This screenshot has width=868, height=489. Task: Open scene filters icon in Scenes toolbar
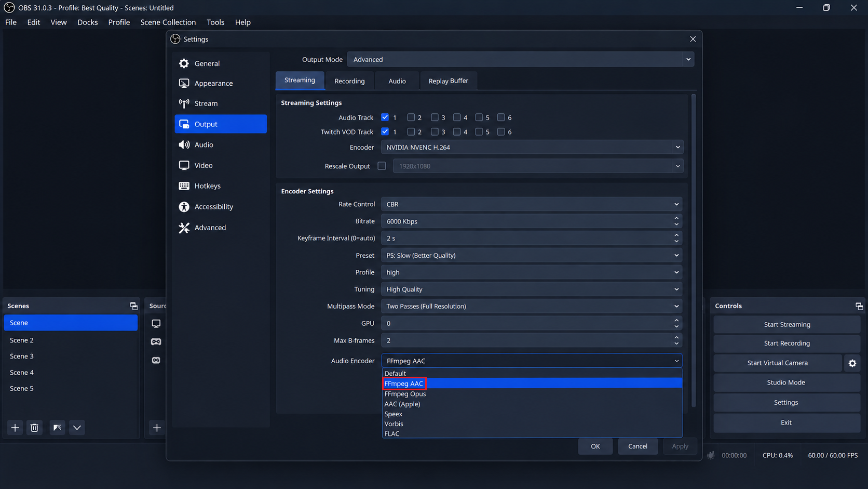pyautogui.click(x=57, y=428)
